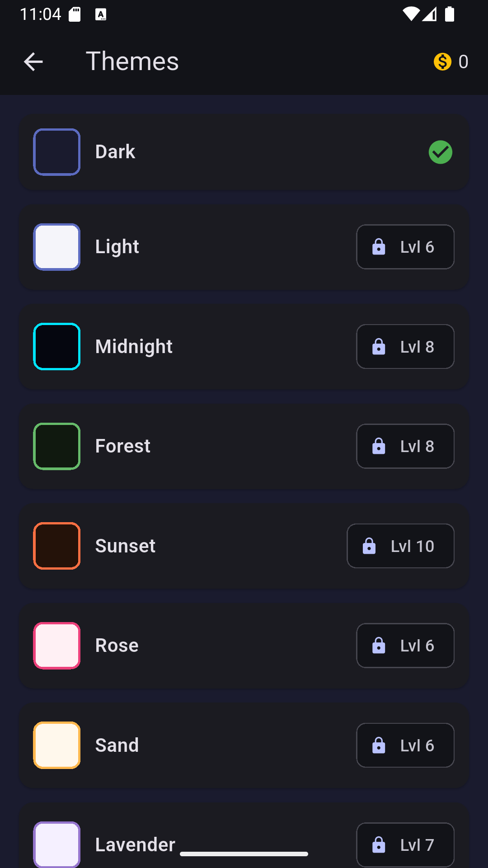Select the Light theme white swatch
488x868 pixels.
[57, 247]
